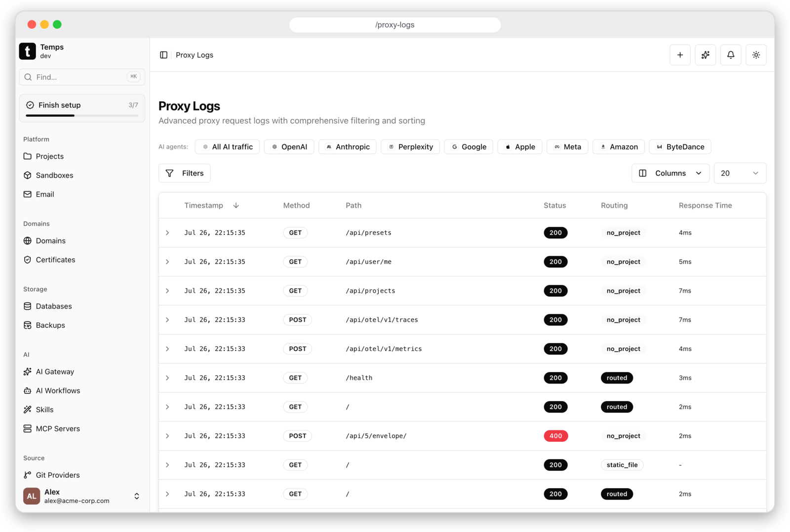Open the page size 20 dropdown
The width and height of the screenshot is (790, 532).
[x=740, y=173]
